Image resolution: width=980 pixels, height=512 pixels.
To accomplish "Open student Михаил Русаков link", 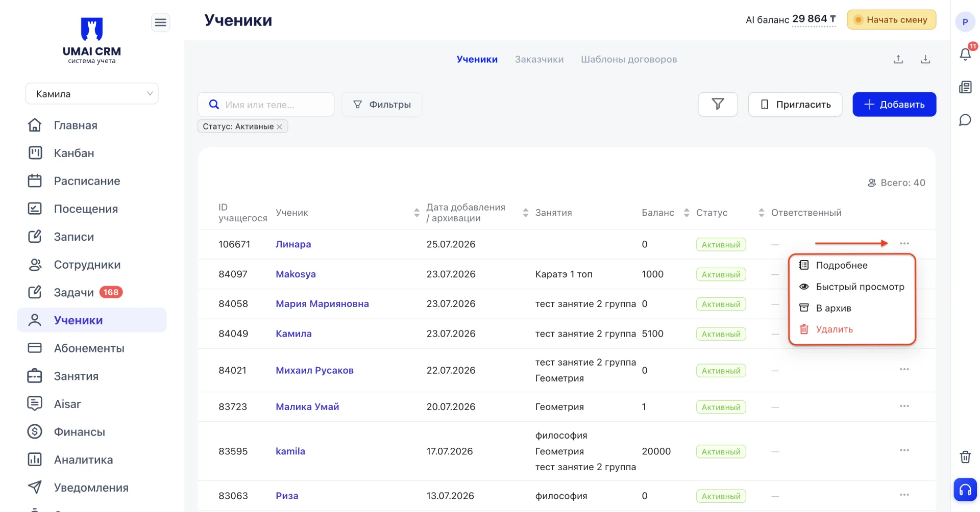I will tap(314, 371).
